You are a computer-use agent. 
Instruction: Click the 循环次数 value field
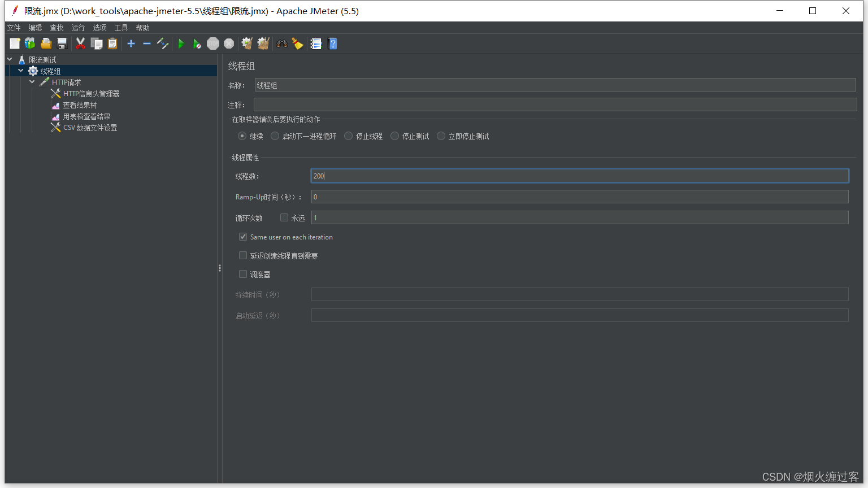click(x=580, y=217)
